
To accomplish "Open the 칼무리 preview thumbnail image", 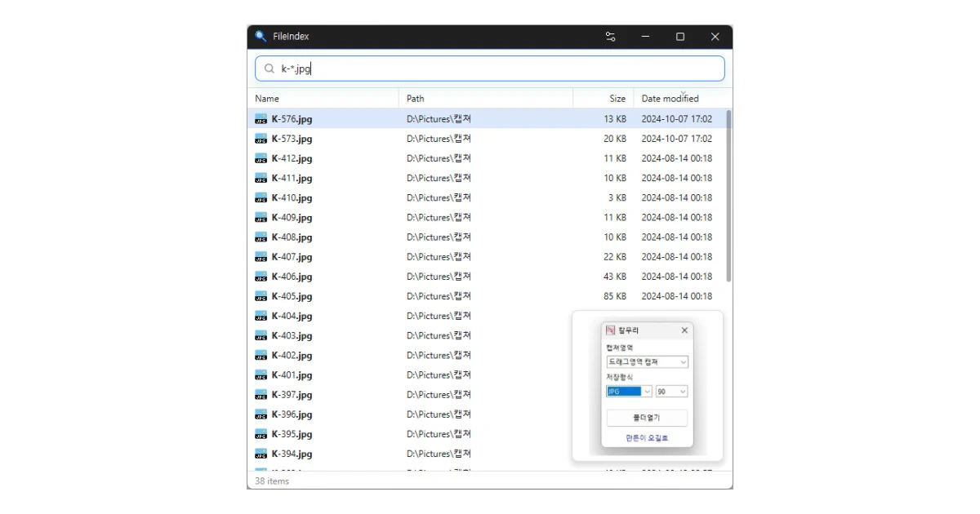I will 648,386.
